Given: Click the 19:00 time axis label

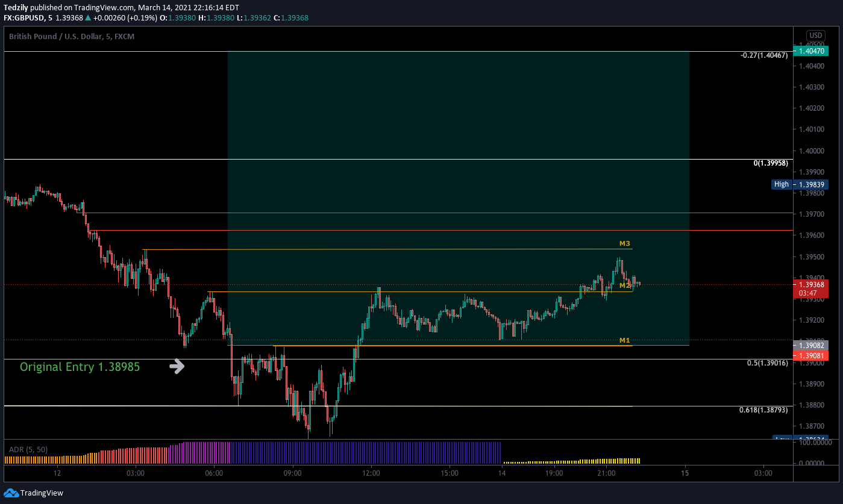Looking at the screenshot, I should point(554,473).
